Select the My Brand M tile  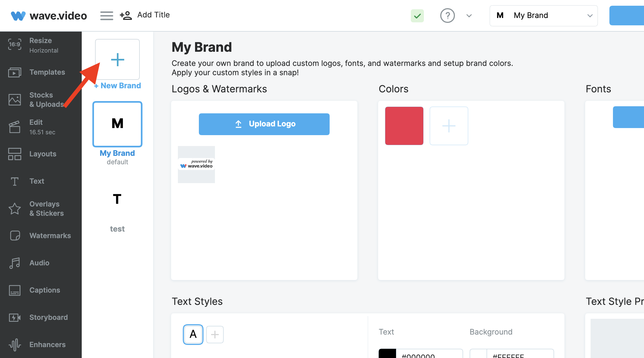[x=117, y=124]
